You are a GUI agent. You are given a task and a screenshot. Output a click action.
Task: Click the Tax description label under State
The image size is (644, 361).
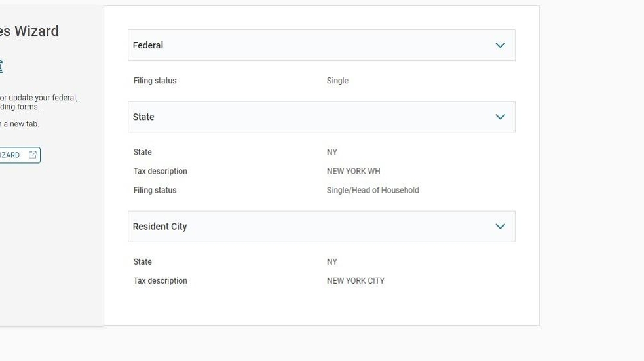[160, 171]
